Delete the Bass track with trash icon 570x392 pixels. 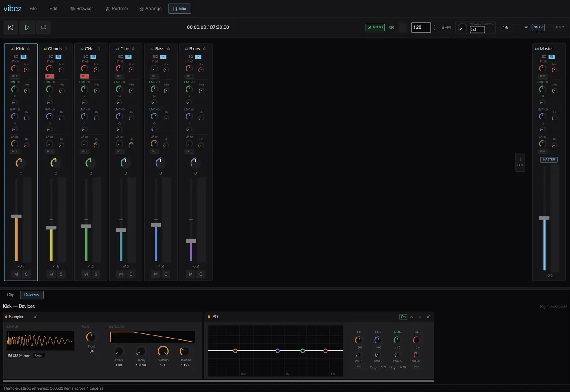click(x=169, y=49)
